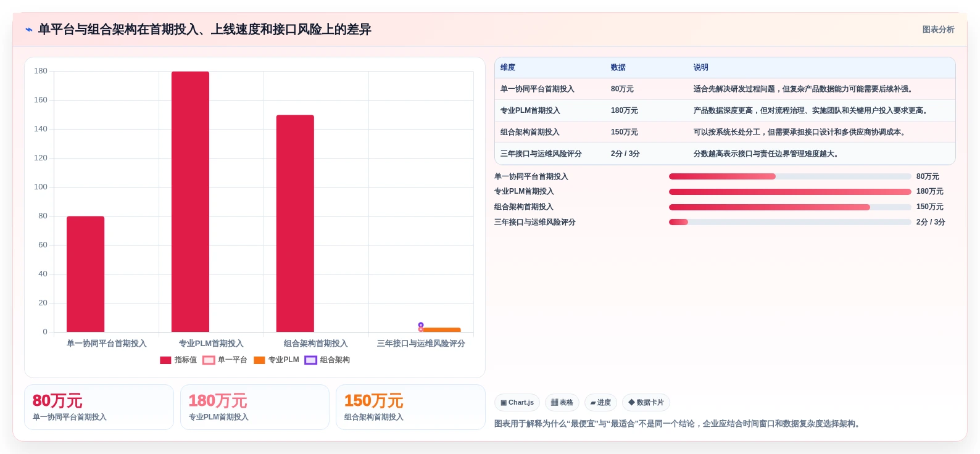Viewport: 980px width, 454px height.
Task: Toggle the 指标值 legend item
Action: pyautogui.click(x=178, y=360)
